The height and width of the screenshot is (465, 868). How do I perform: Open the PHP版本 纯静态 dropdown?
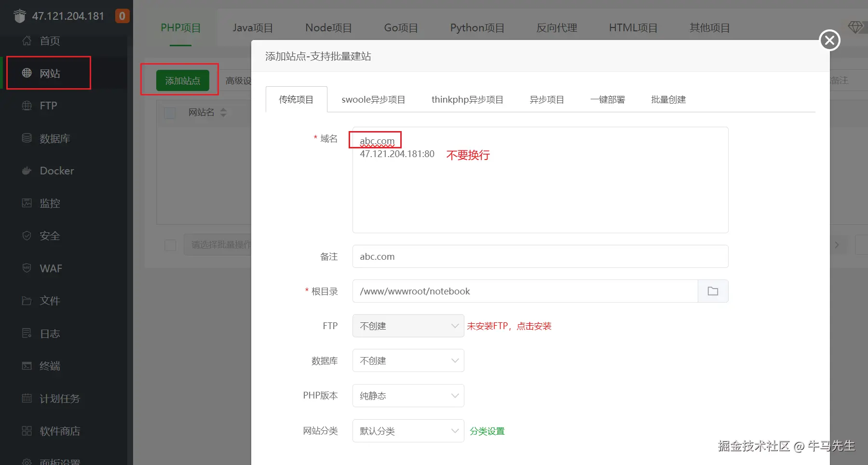(x=408, y=396)
